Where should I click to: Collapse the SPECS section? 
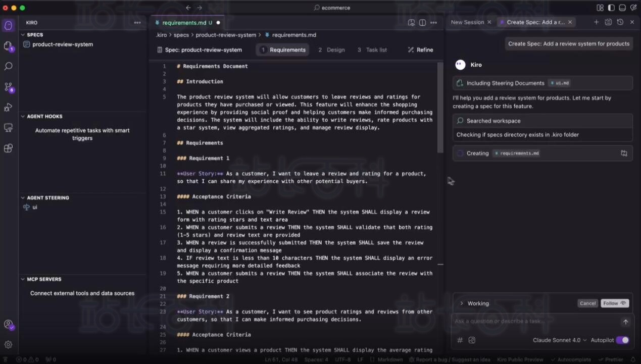coord(35,35)
